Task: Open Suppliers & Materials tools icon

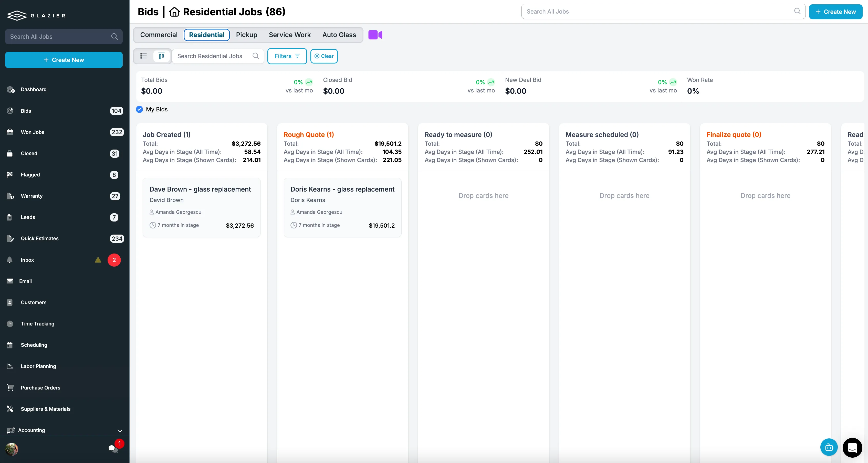Action: [10, 409]
